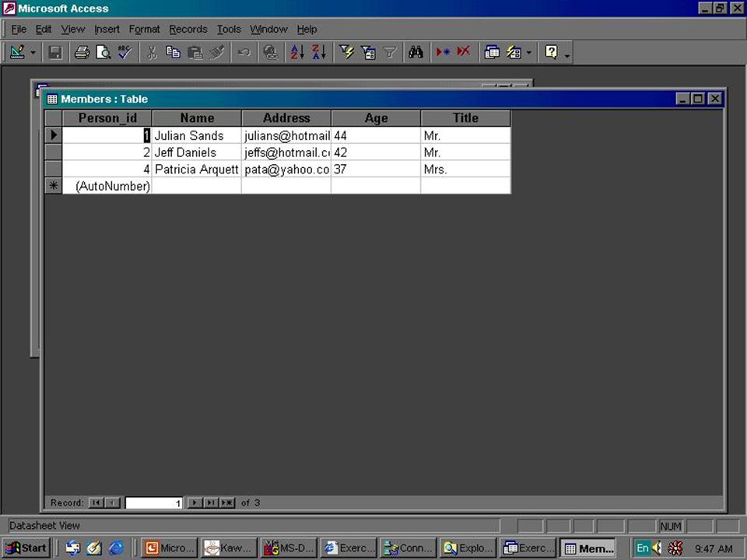This screenshot has height=560, width=747.
Task: Click the Design View toolbar icon
Action: (17, 52)
